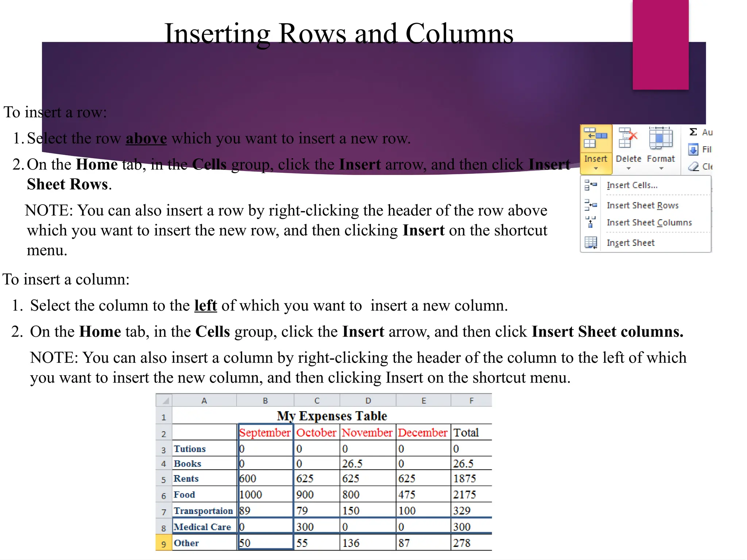Image resolution: width=747 pixels, height=560 pixels.
Task: Choose Insert Sheet Rows from menu
Action: click(642, 206)
